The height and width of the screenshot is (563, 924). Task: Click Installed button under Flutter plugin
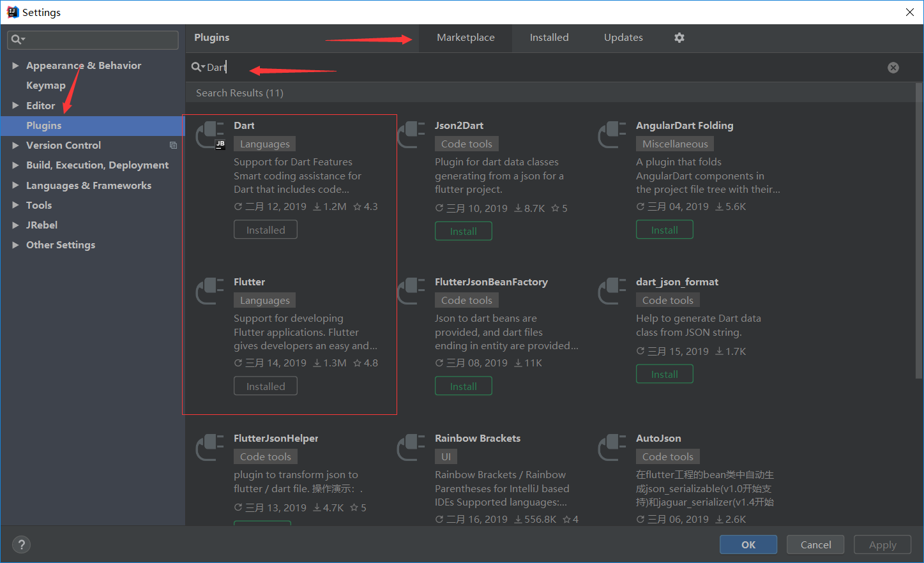(266, 386)
